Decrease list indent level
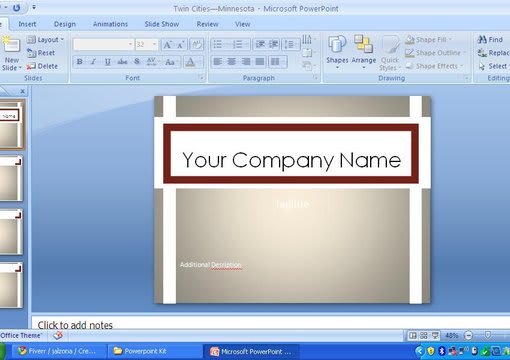Viewport: 510px width, 360px height. coord(260,44)
